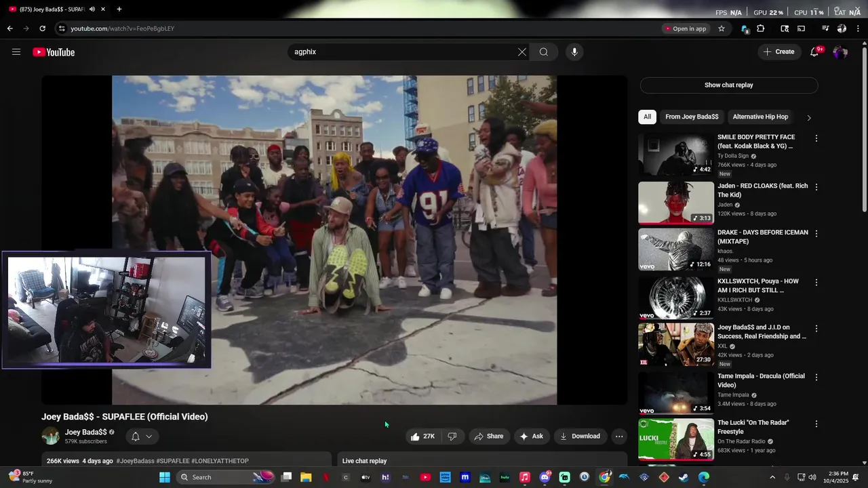Show next filter chips with arrow
This screenshot has width=868, height=488.
pos(808,117)
